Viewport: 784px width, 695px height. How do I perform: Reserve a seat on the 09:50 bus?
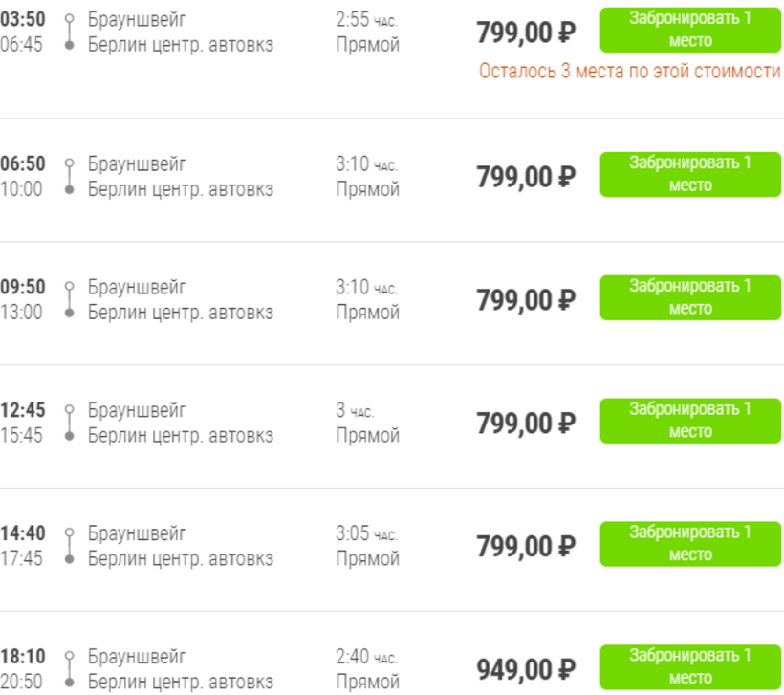coord(690,297)
